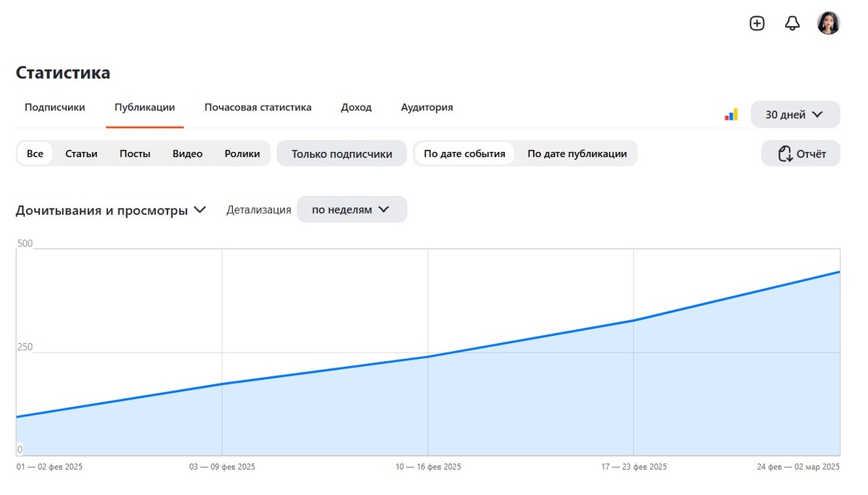Download the Отчёт report
This screenshot has height=495, width=868.
click(801, 153)
